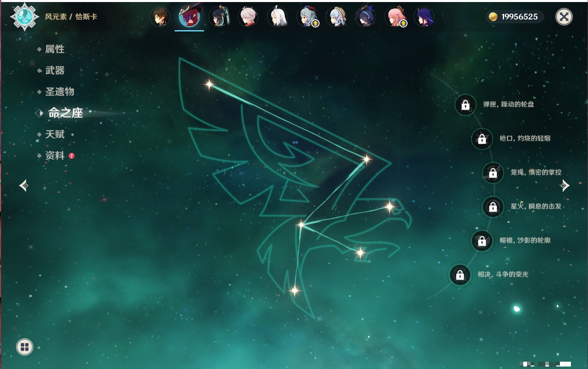This screenshot has height=369, width=588.
Task: Select the constellation star at the bird's wing tip
Action: (x=209, y=84)
